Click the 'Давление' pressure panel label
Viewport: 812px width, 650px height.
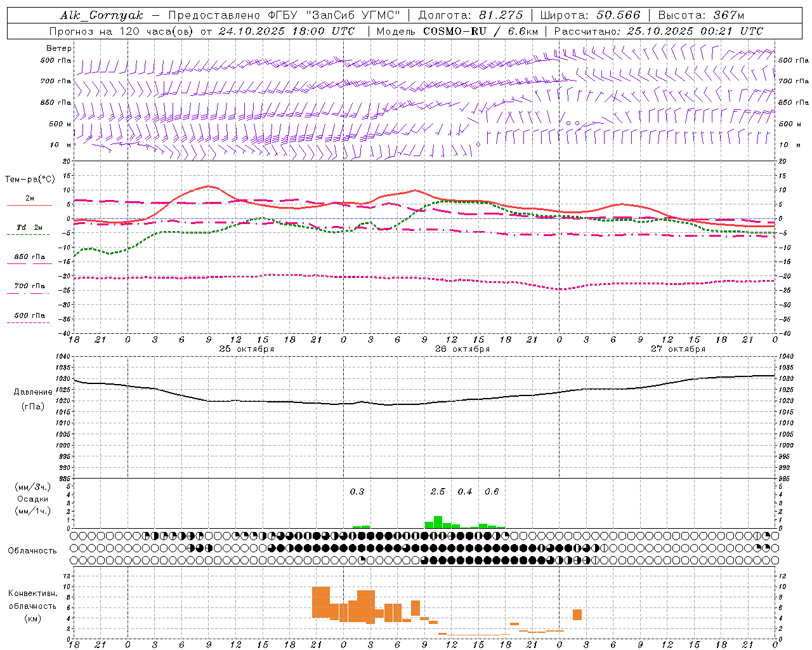(33, 392)
